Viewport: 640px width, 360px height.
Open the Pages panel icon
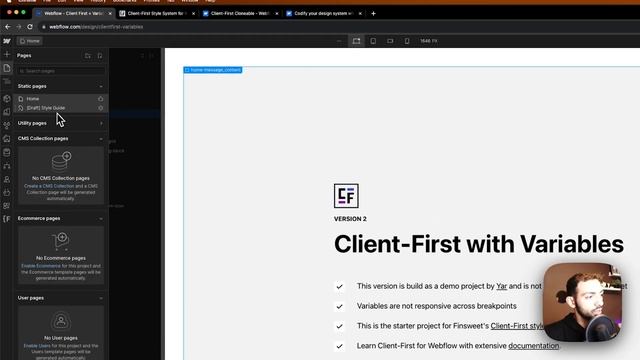[7, 68]
